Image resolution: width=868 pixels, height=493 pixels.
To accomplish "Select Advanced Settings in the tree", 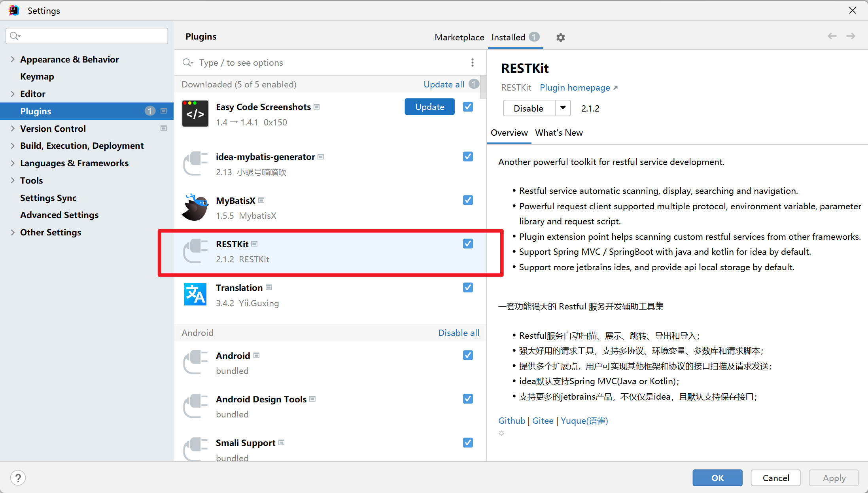I will pos(59,215).
